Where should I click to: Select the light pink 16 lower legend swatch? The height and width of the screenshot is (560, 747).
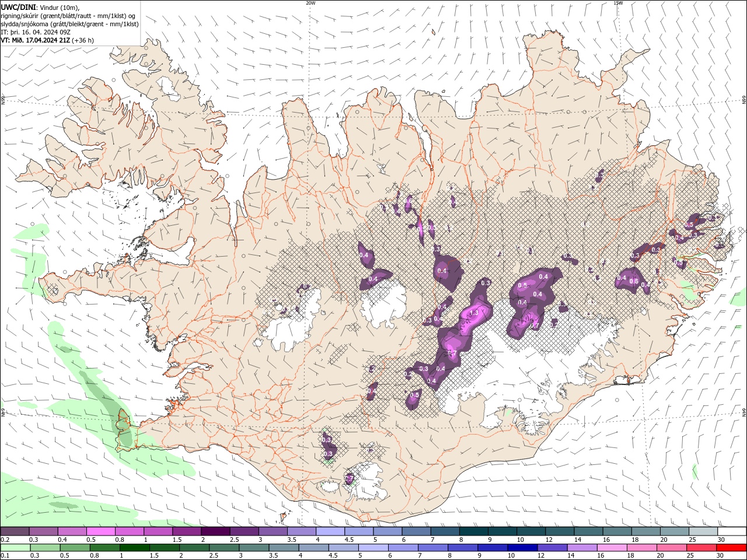[x=611, y=548]
